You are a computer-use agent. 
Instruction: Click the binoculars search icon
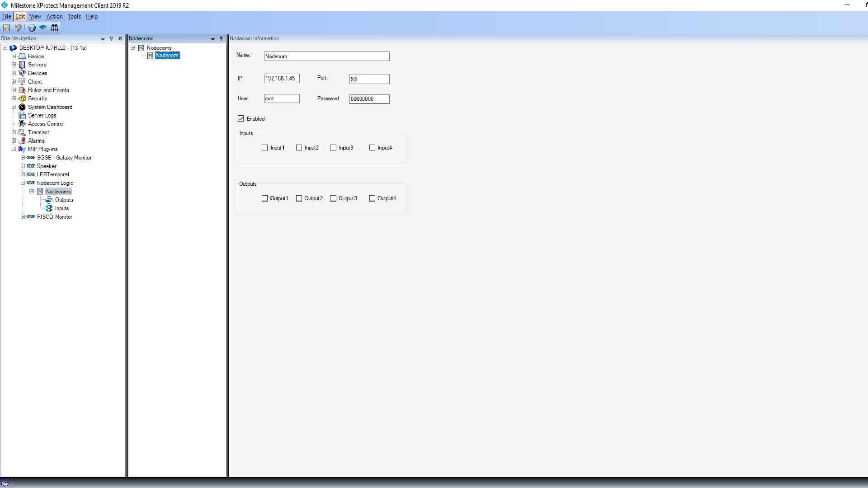point(55,28)
